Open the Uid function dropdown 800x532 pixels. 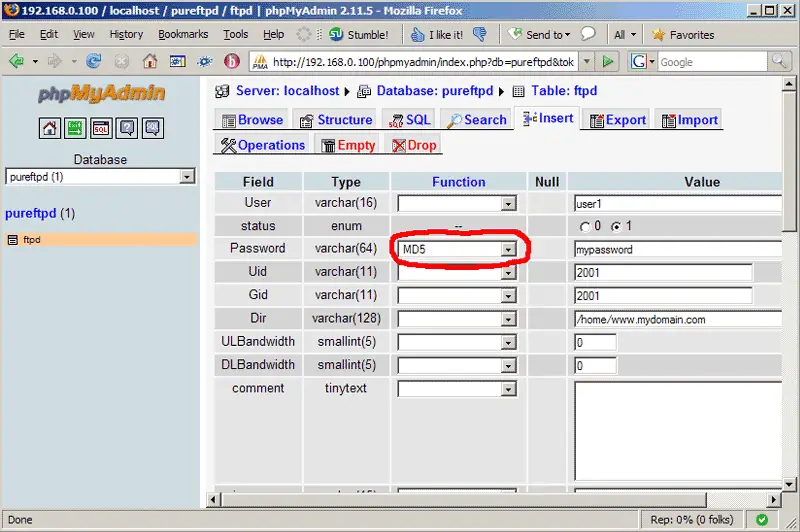pos(457,272)
